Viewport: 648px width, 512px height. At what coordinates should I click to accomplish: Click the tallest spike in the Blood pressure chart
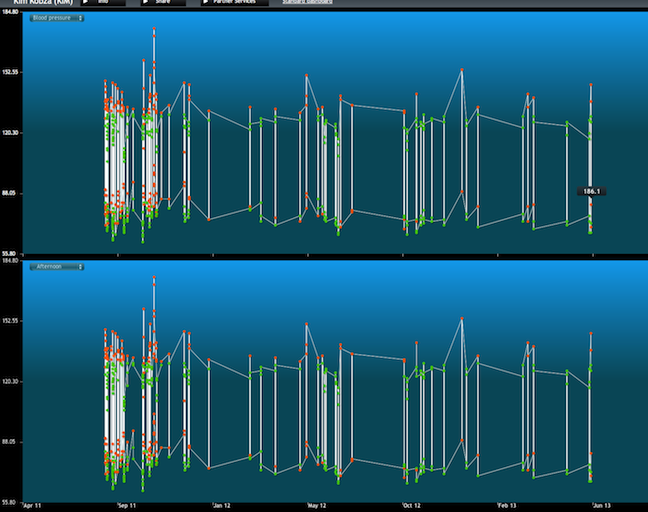coord(154,31)
